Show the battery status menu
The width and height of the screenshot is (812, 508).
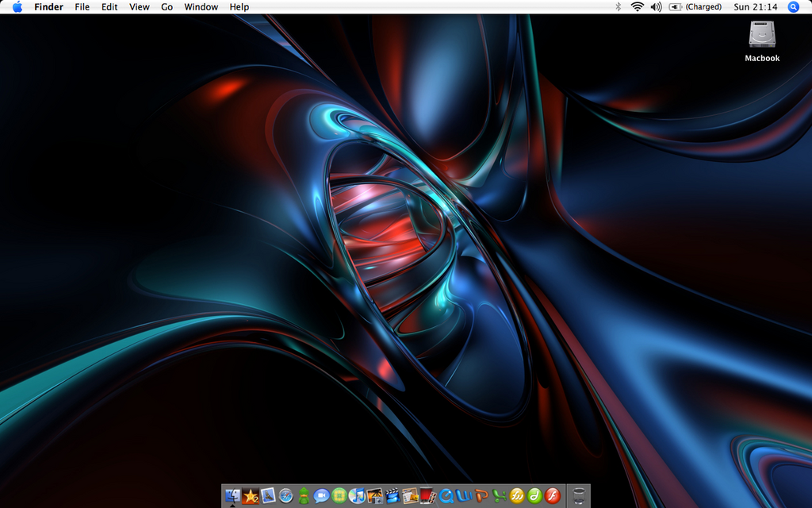pyautogui.click(x=676, y=7)
